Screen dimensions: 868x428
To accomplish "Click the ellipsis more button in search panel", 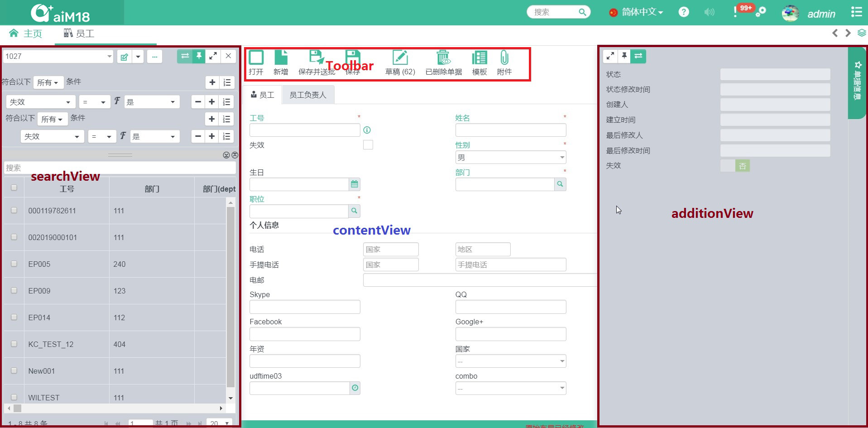I will [154, 57].
